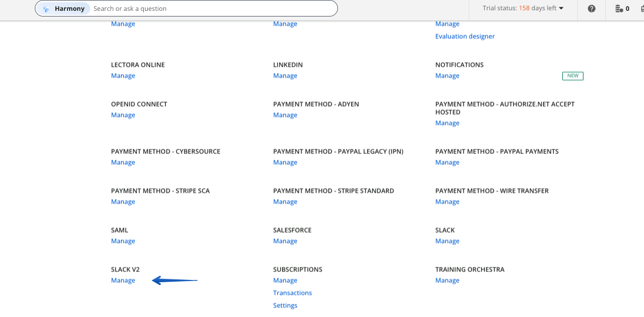Open Manage under Salesforce
Image resolution: width=644 pixels, height=317 pixels.
pyautogui.click(x=285, y=241)
